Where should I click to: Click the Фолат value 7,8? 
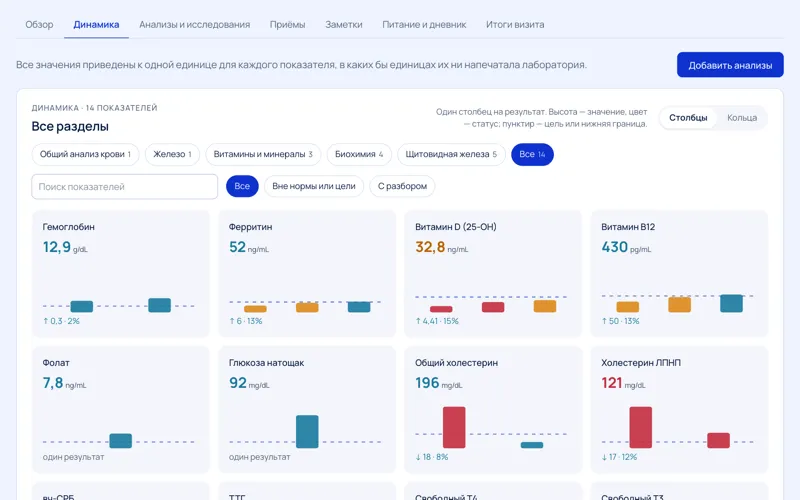tap(53, 383)
